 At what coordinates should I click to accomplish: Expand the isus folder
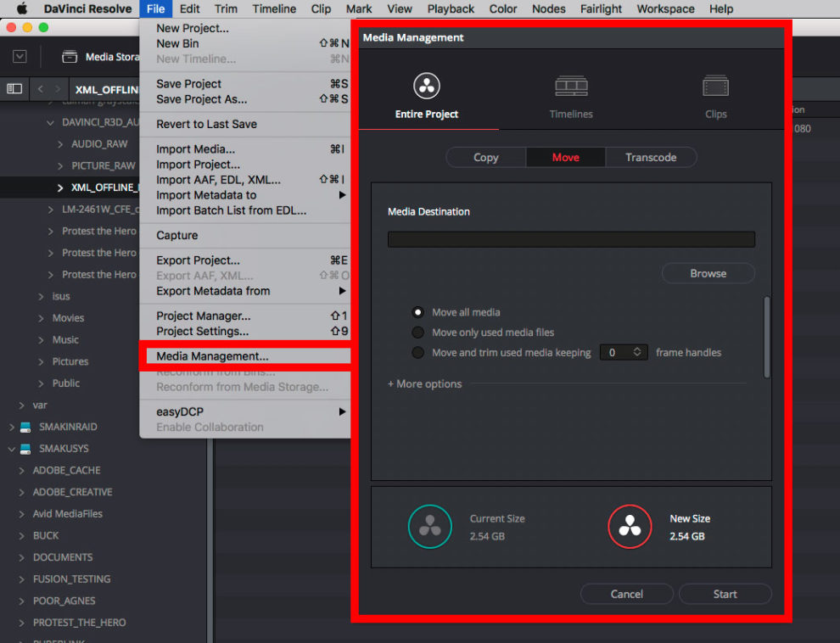(x=41, y=296)
